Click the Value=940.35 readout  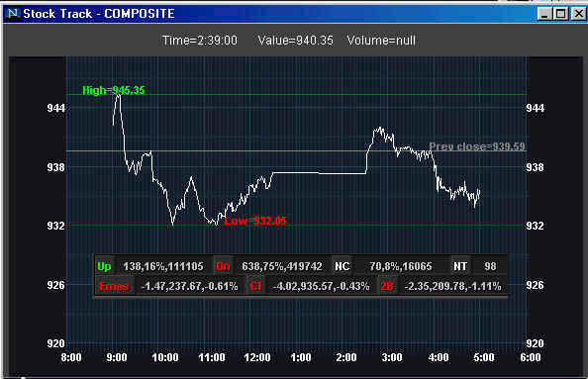pos(296,41)
